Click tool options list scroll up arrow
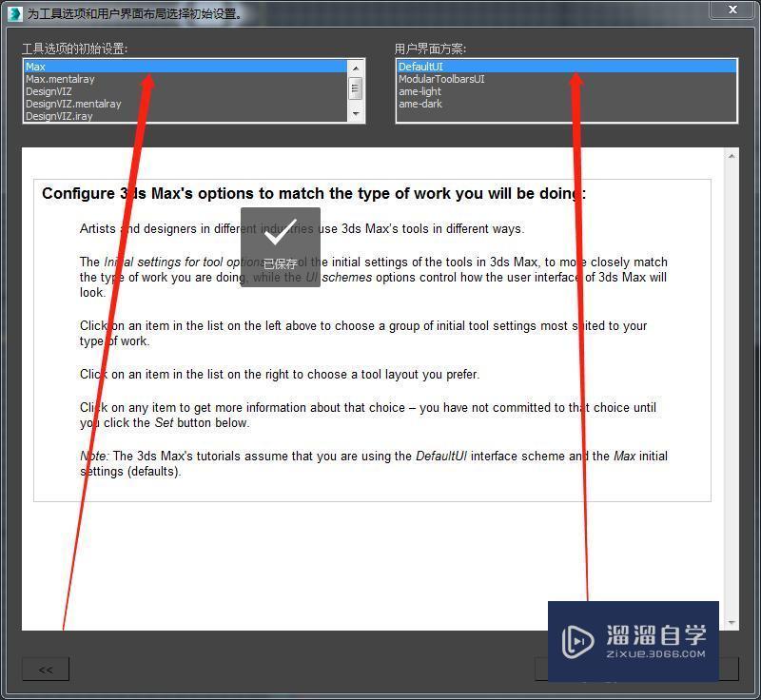This screenshot has height=700, width=761. pyautogui.click(x=356, y=68)
